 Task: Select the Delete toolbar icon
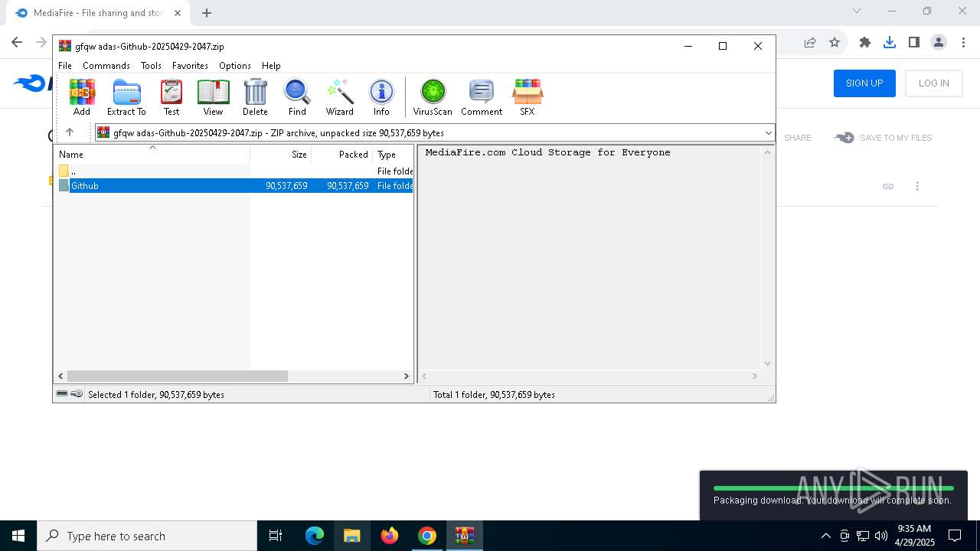255,97
